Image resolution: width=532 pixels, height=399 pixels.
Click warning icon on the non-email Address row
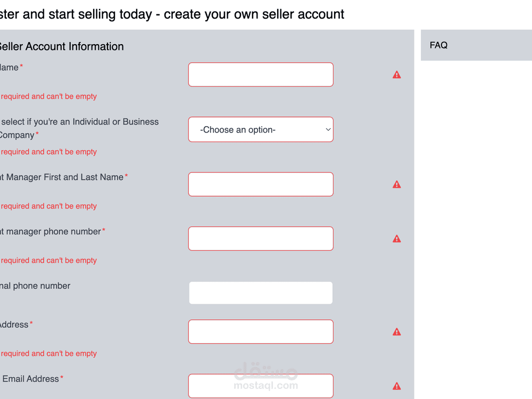396,332
